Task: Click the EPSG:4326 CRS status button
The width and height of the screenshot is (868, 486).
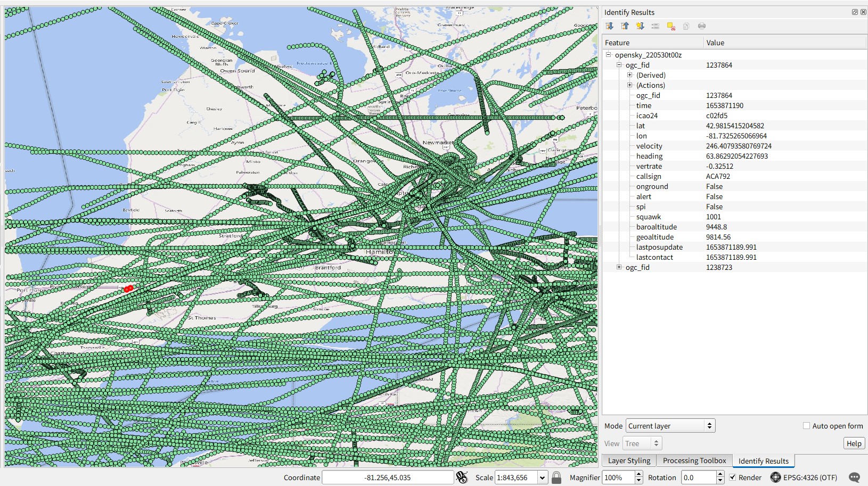Action: coord(804,477)
